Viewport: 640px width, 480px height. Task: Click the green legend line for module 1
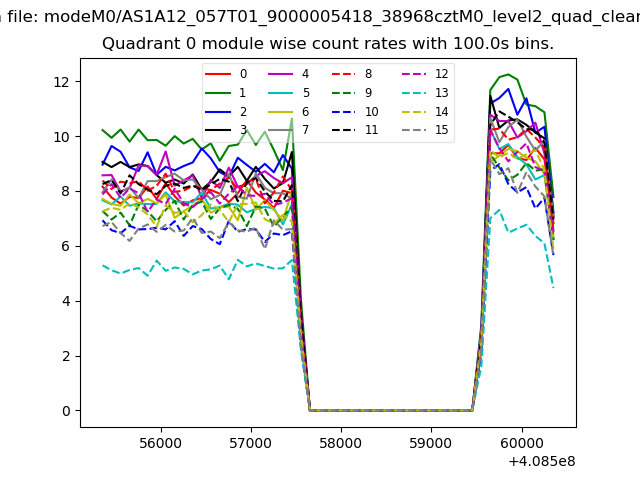click(x=217, y=93)
